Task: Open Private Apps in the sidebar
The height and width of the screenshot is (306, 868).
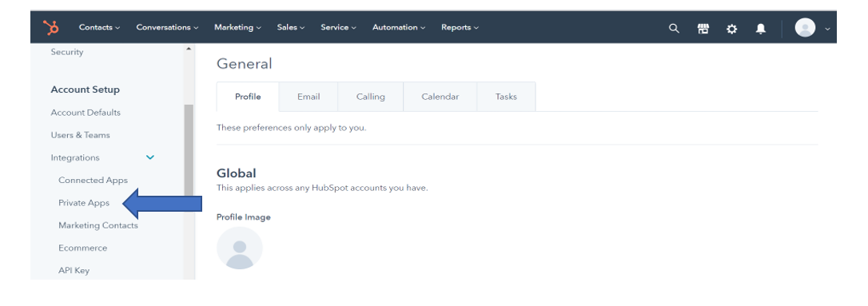Action: (x=84, y=202)
